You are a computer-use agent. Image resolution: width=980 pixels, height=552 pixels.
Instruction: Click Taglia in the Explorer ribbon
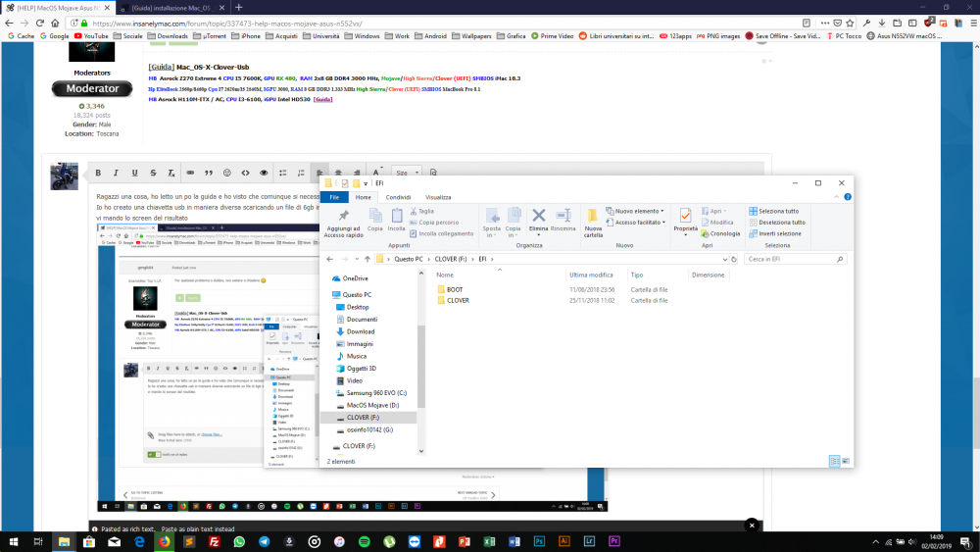coord(421,212)
